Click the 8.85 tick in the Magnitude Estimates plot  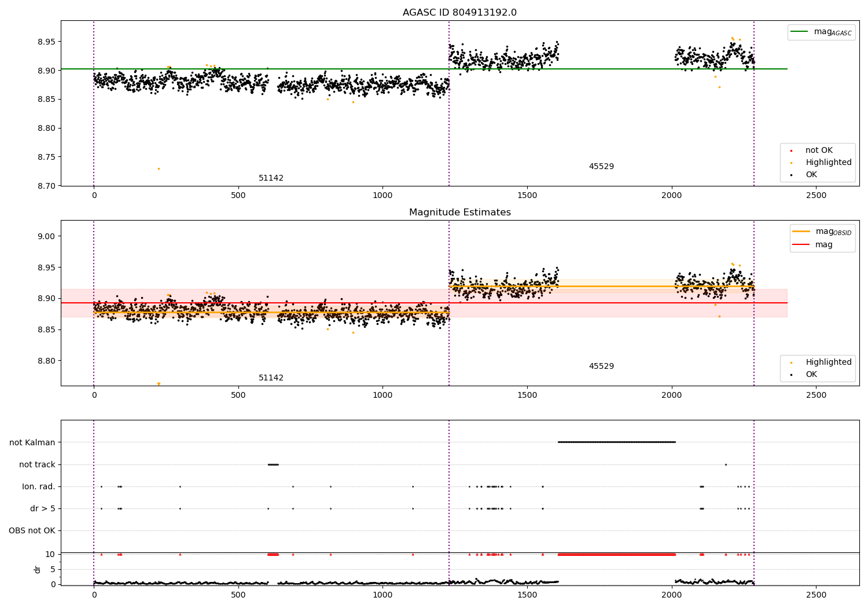tap(47, 330)
